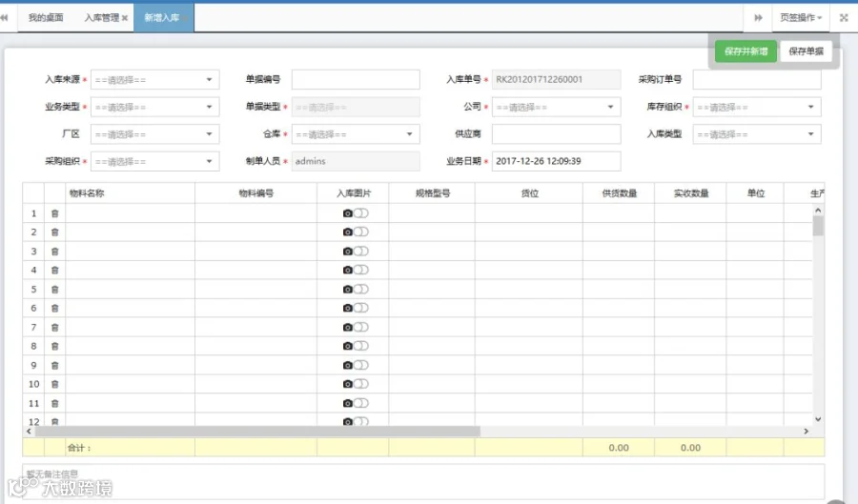Image resolution: width=858 pixels, height=504 pixels.
Task: Select the 新增入库 tab
Action: point(162,17)
